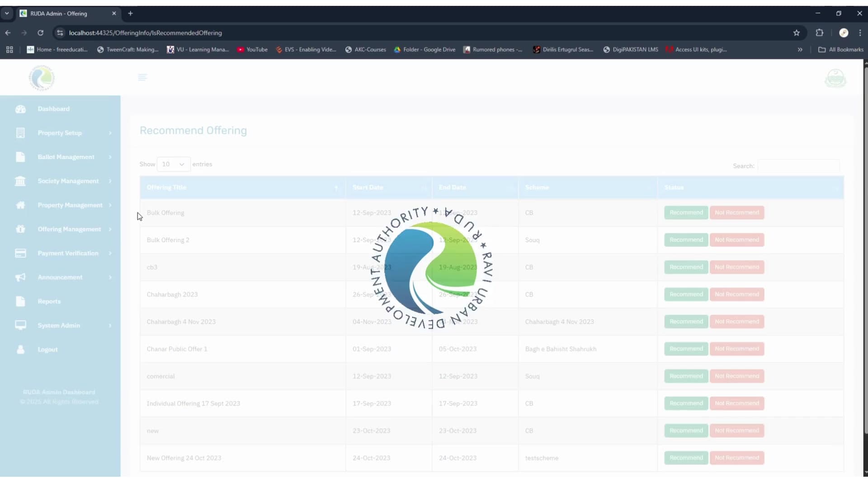The width and height of the screenshot is (868, 488).
Task: Reload the page with browser refresh icon
Action: pos(40,33)
